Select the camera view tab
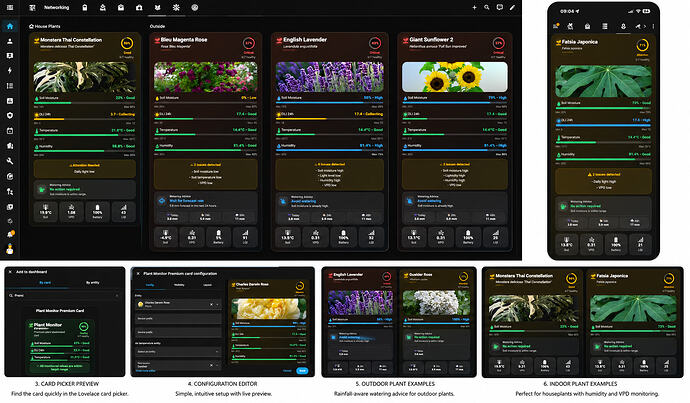 click(139, 7)
